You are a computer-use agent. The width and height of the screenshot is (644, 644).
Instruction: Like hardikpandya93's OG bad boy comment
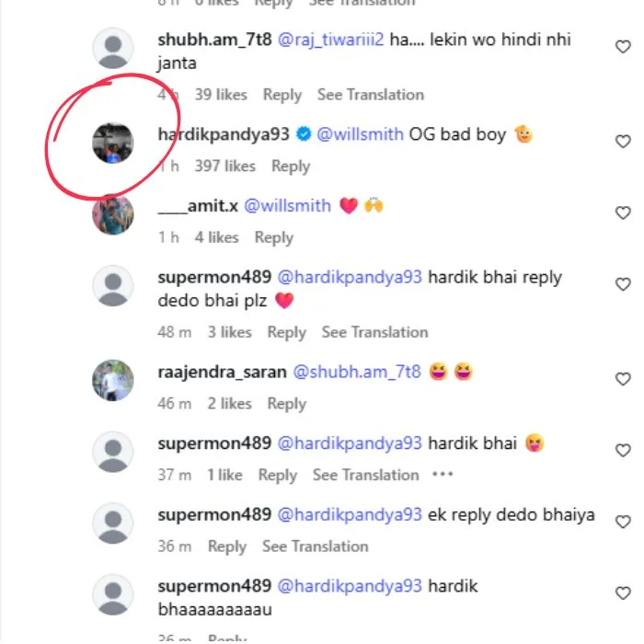click(623, 142)
